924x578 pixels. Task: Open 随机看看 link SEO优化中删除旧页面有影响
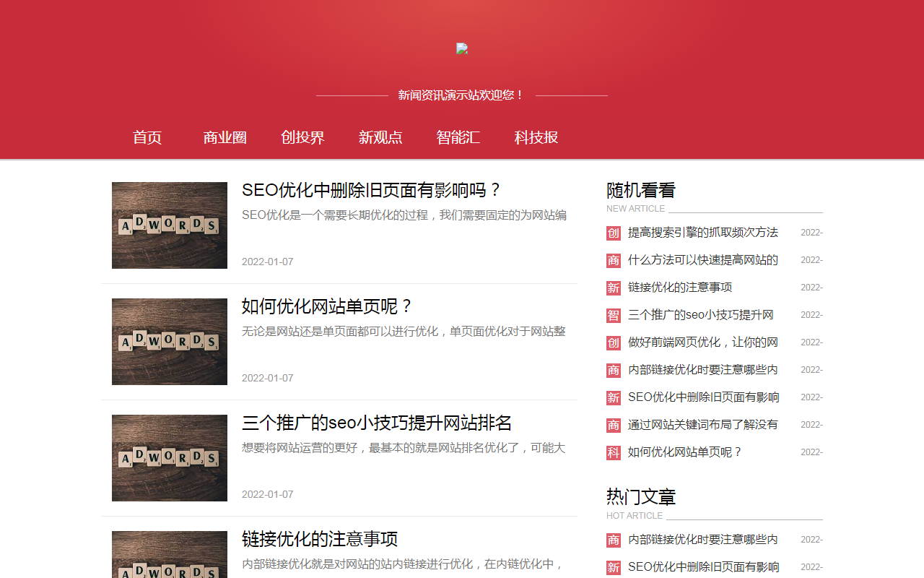click(x=704, y=397)
